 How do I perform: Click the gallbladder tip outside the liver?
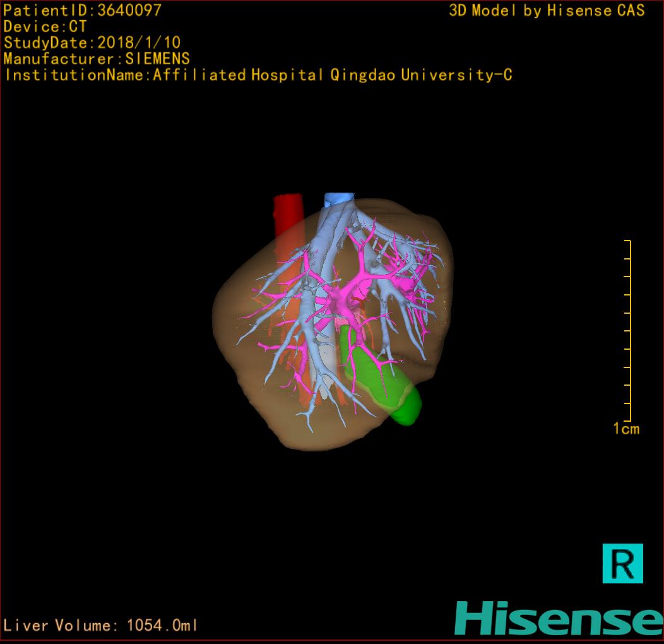click(407, 410)
